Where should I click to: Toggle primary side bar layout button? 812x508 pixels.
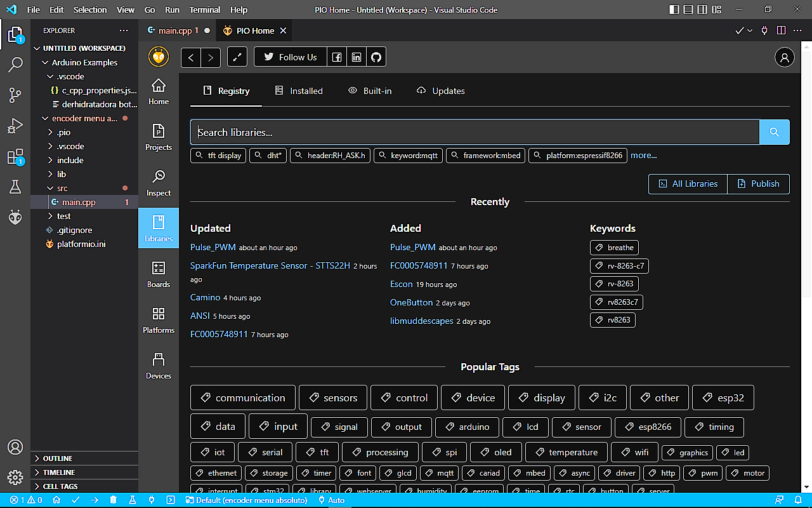[674, 10]
